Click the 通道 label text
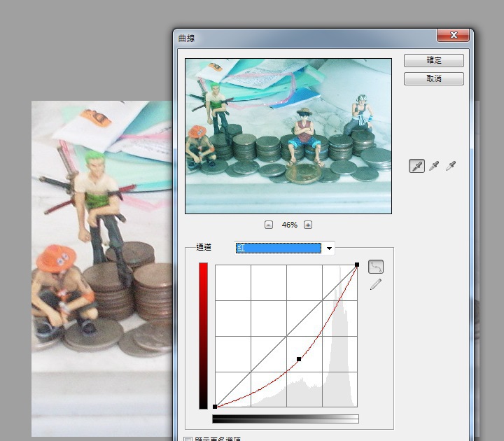Screen dimensions: 504x441 tap(204, 247)
